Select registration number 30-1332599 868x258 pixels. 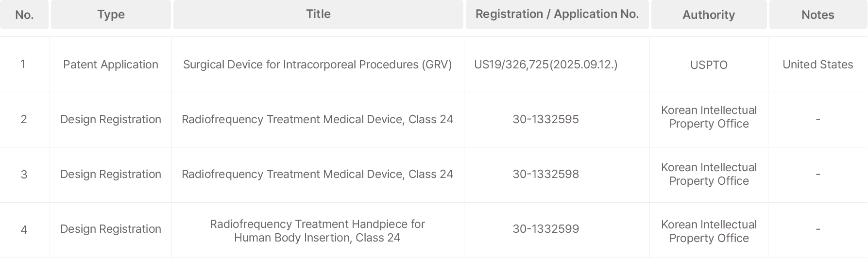(x=546, y=229)
